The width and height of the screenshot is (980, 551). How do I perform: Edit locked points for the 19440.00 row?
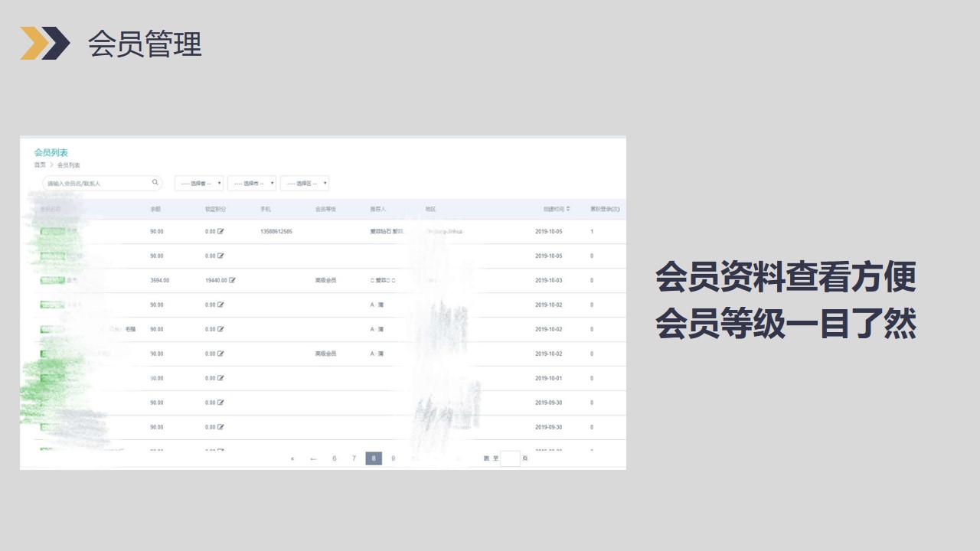coord(232,281)
